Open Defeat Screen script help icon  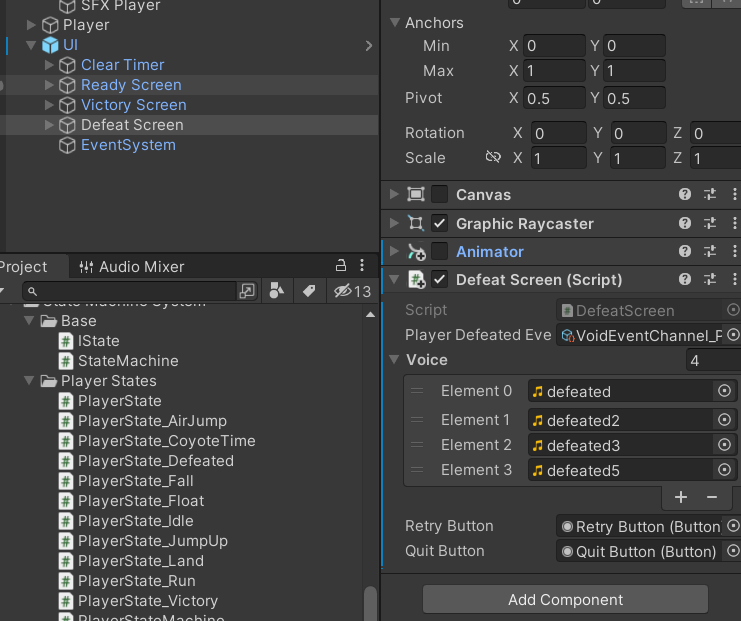pos(685,279)
